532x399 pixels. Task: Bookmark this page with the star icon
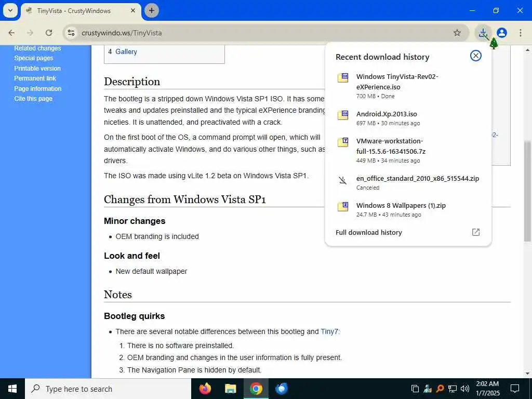[x=457, y=33]
